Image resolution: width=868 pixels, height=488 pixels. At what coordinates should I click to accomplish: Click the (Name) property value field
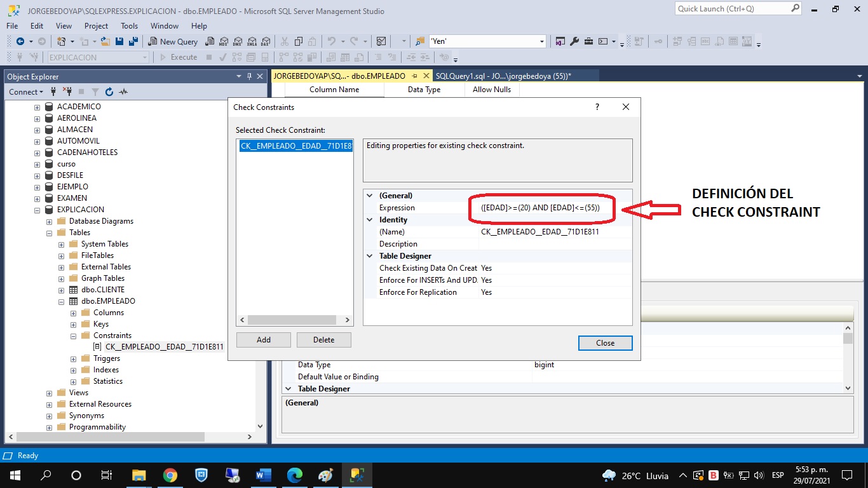coord(555,232)
